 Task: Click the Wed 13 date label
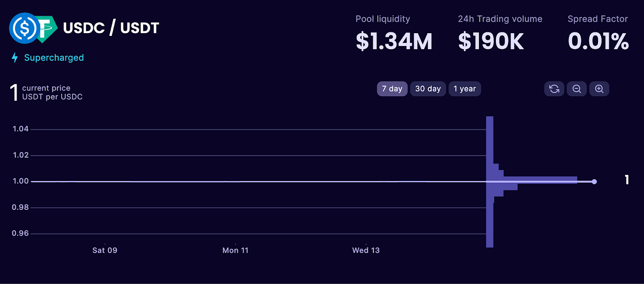[x=366, y=250]
